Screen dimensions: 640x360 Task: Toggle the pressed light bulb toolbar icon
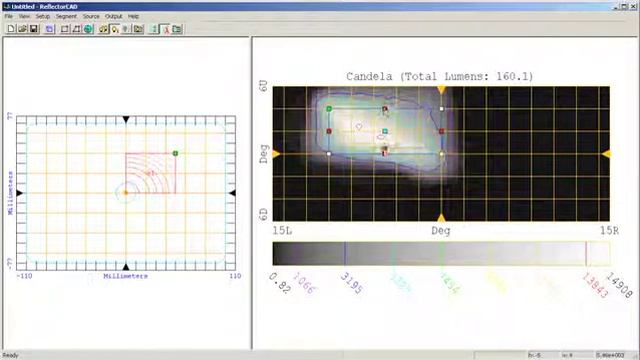point(115,29)
